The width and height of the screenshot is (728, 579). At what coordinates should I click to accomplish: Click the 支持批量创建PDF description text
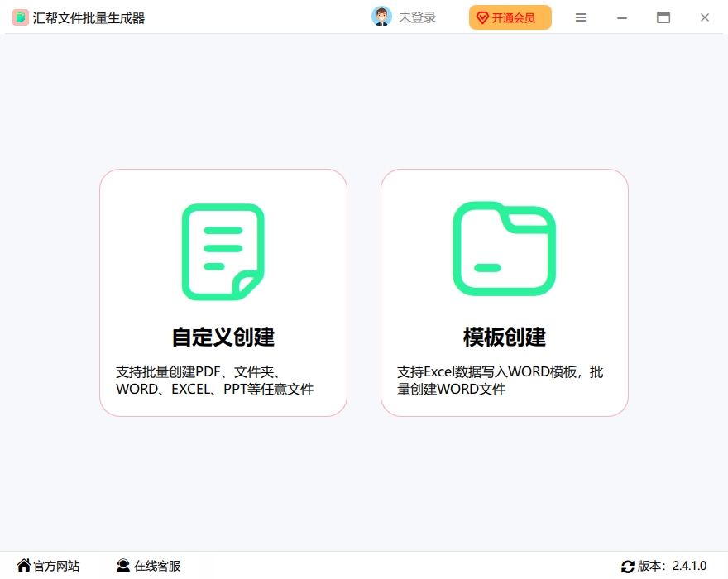tap(215, 380)
